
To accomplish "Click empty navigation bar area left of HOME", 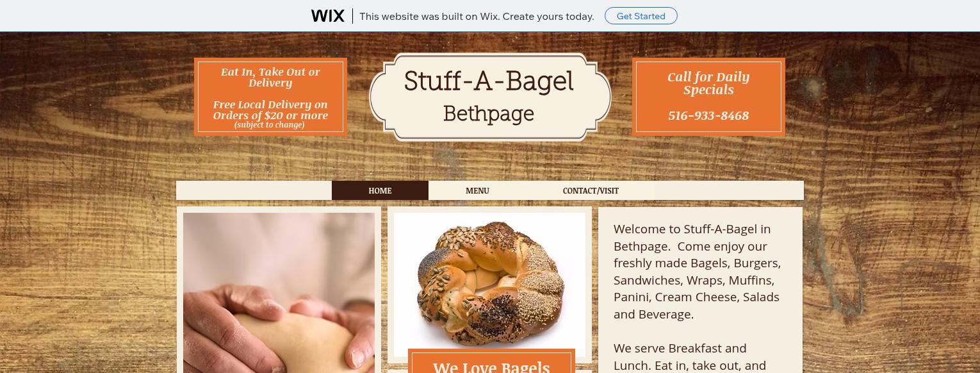I will (254, 190).
